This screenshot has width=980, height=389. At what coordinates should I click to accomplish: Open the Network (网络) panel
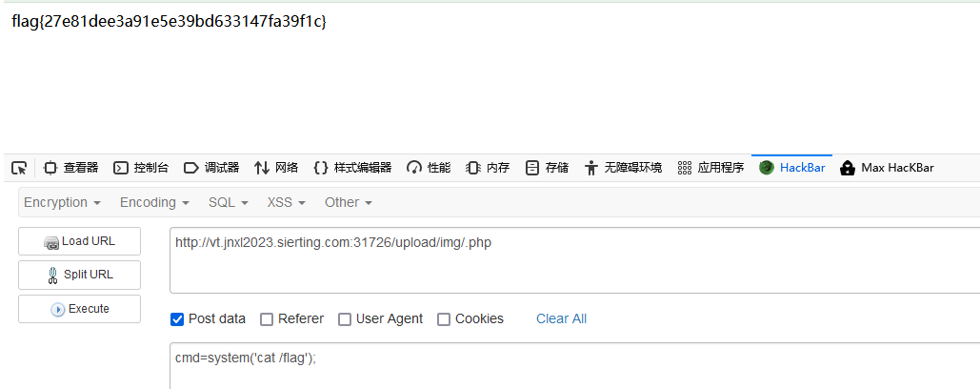(x=275, y=168)
